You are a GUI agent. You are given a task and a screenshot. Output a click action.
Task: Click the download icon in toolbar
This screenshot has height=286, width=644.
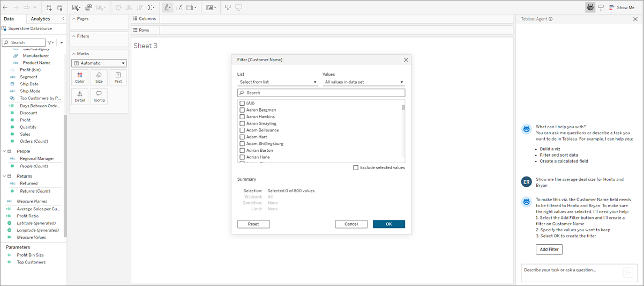coord(228,8)
